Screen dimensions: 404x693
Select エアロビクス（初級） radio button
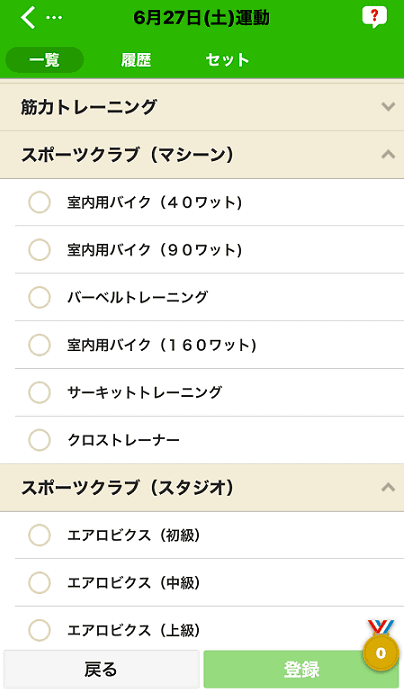pos(39,535)
